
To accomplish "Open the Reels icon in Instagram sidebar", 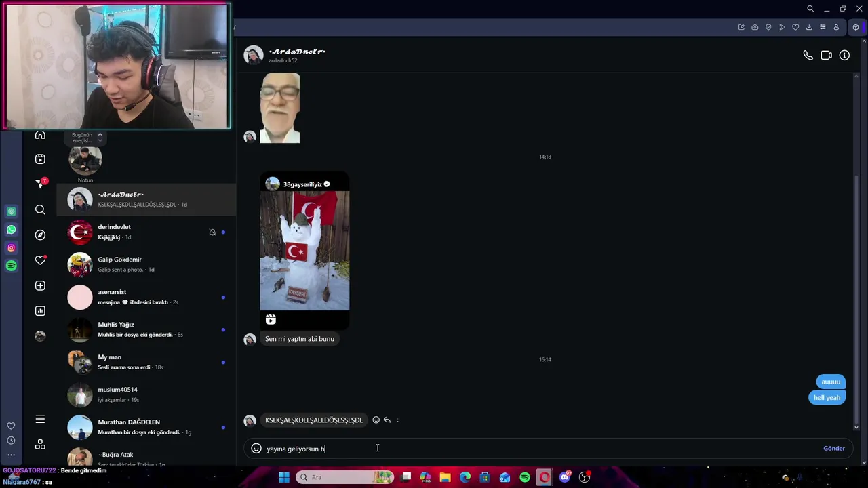I will 40,159.
